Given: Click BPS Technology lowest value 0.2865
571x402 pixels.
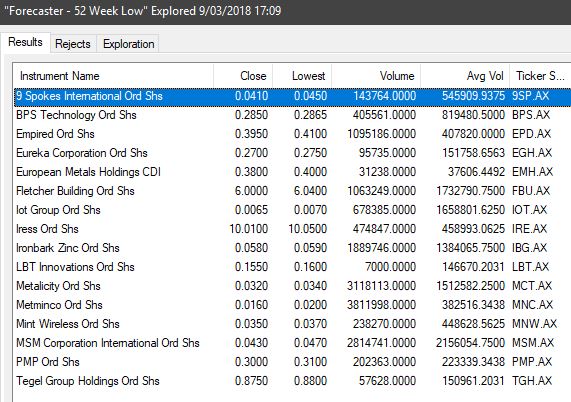Looking at the screenshot, I should point(311,115).
